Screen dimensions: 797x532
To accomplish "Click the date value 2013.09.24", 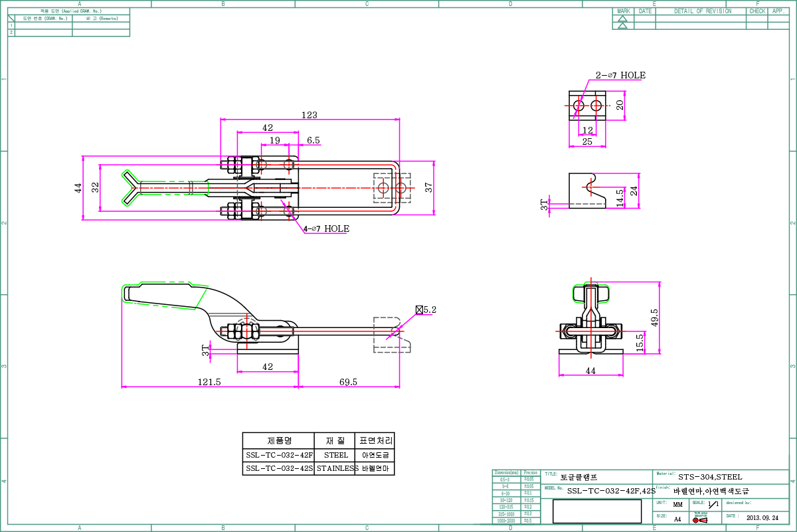I will [x=762, y=517].
